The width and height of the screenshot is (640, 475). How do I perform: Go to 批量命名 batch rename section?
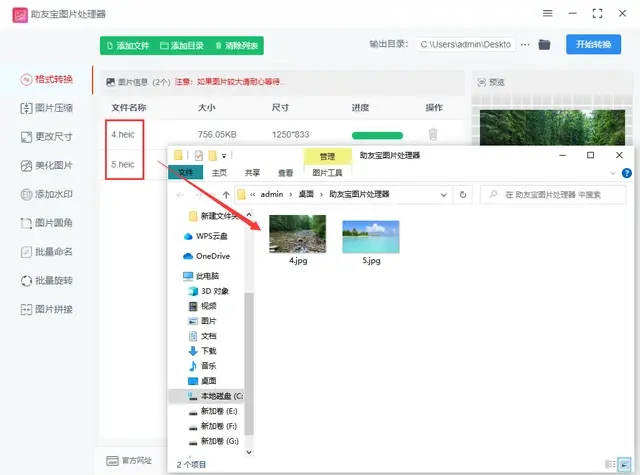coord(47,252)
